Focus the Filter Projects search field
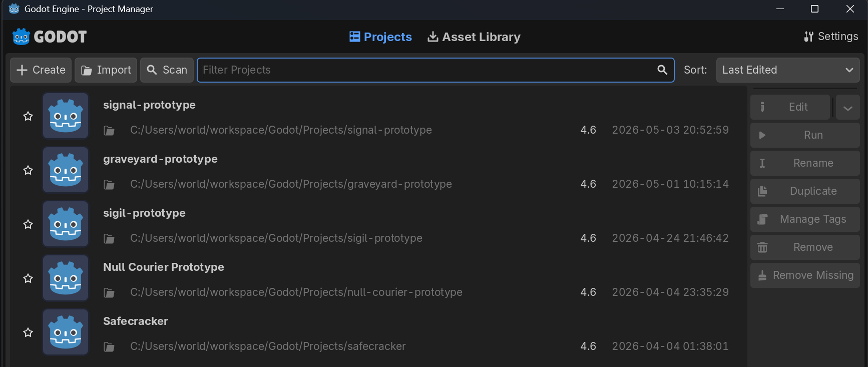This screenshot has height=367, width=868. 436,70
